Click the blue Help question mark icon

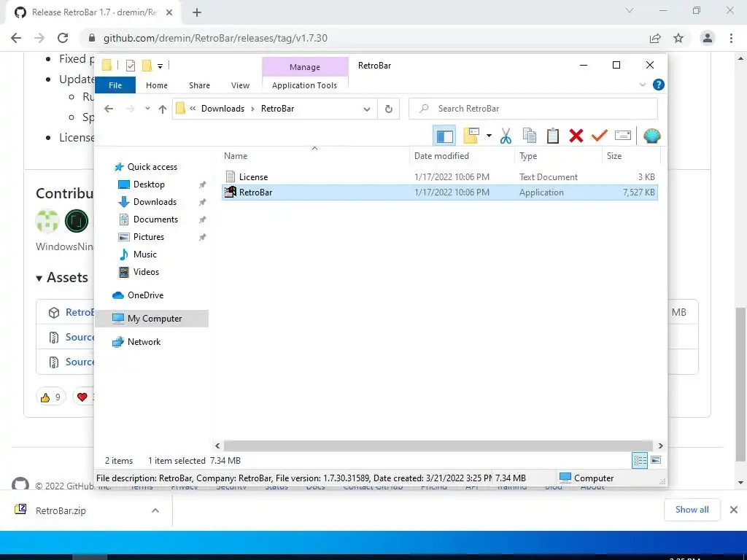tap(659, 85)
